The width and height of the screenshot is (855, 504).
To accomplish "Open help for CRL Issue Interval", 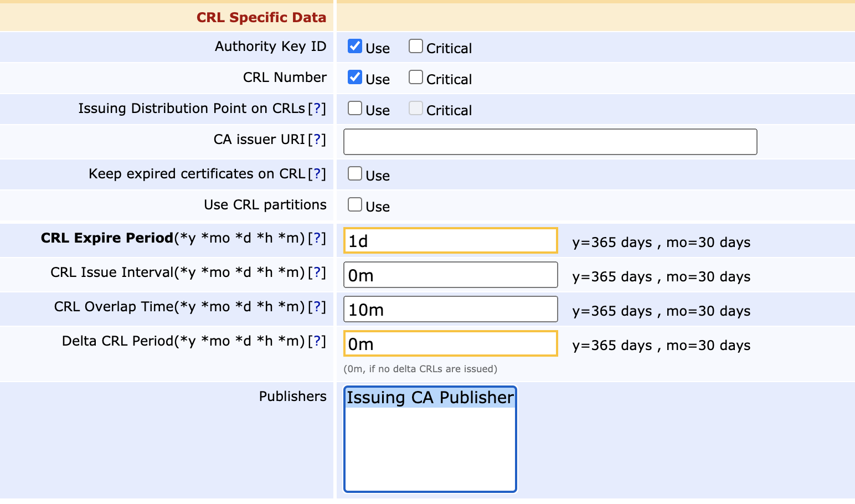I will (317, 272).
